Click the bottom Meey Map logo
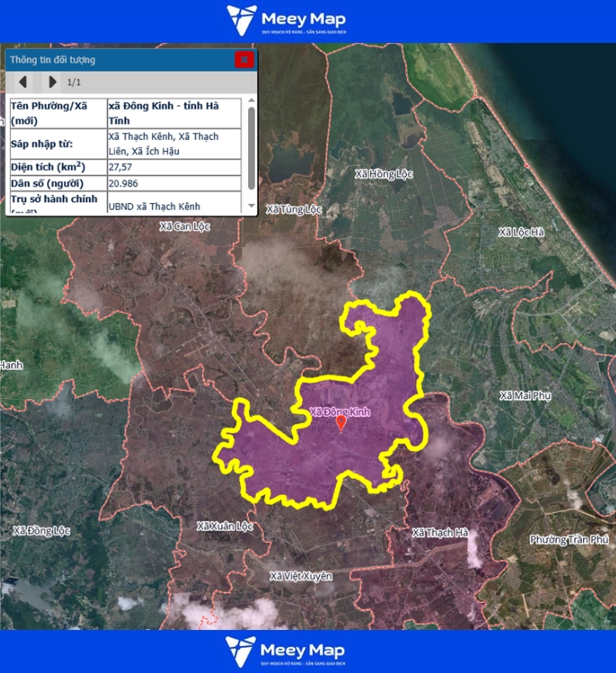Screen dimensions: 616x673 [x=285, y=651]
